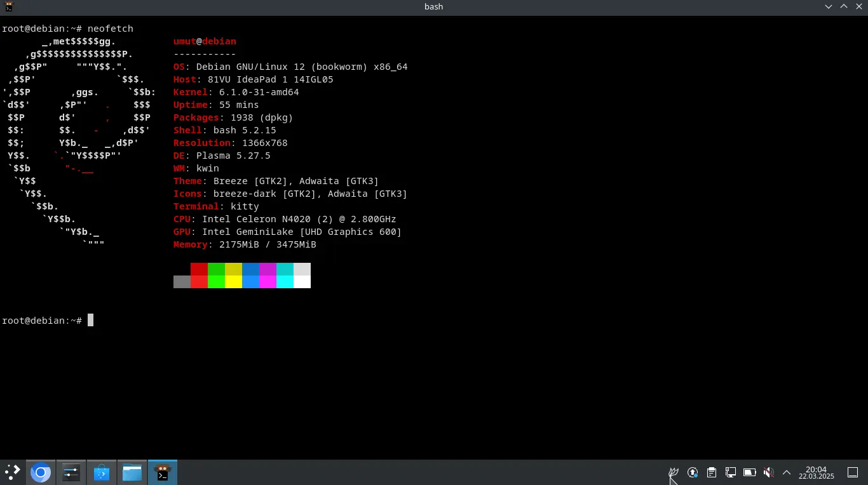
Task: Open the battery status tray icon
Action: click(750, 472)
